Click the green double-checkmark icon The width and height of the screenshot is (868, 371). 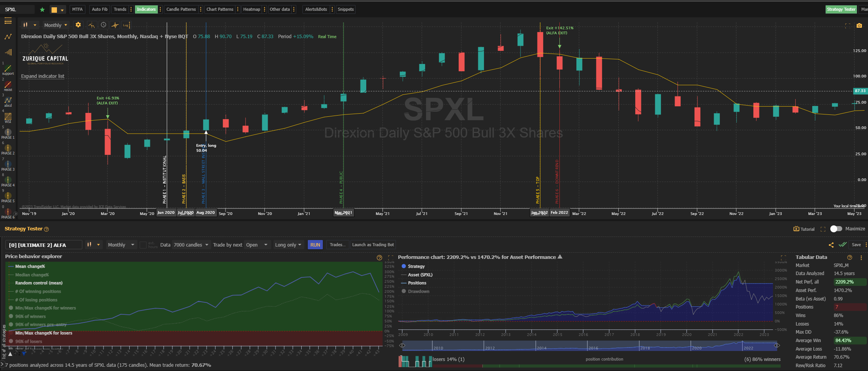pos(843,245)
